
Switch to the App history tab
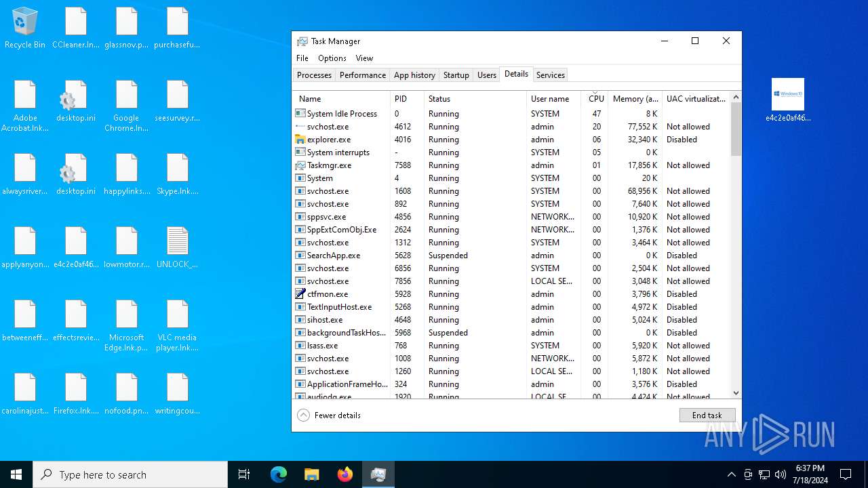click(414, 75)
